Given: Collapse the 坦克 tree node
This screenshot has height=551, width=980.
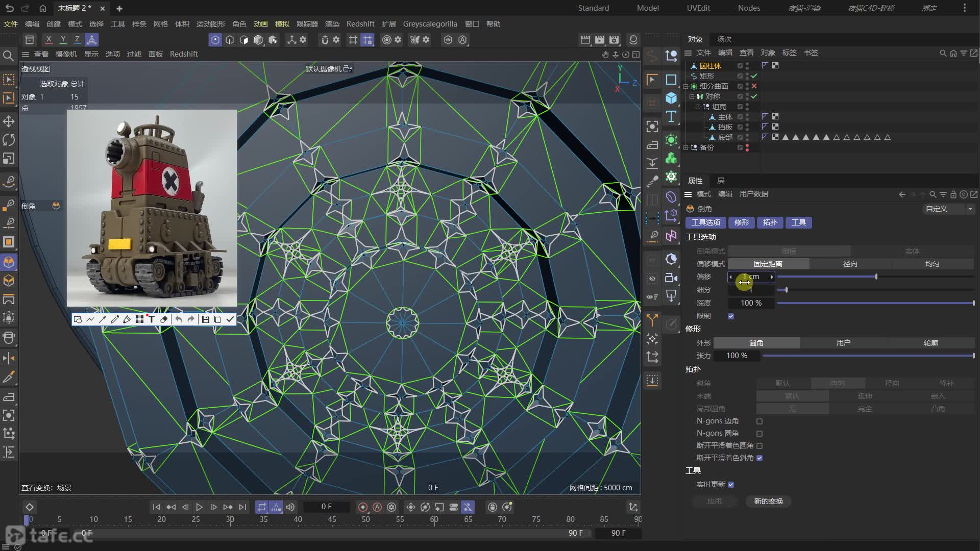Looking at the screenshot, I should pyautogui.click(x=698, y=107).
